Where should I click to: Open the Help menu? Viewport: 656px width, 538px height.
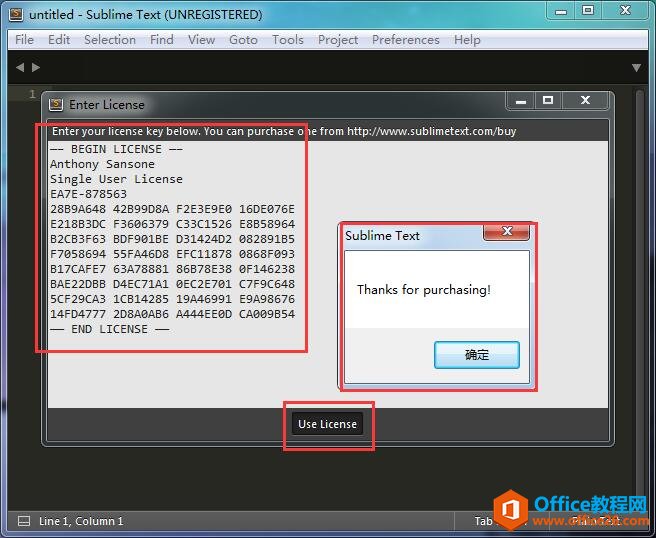[x=467, y=40]
